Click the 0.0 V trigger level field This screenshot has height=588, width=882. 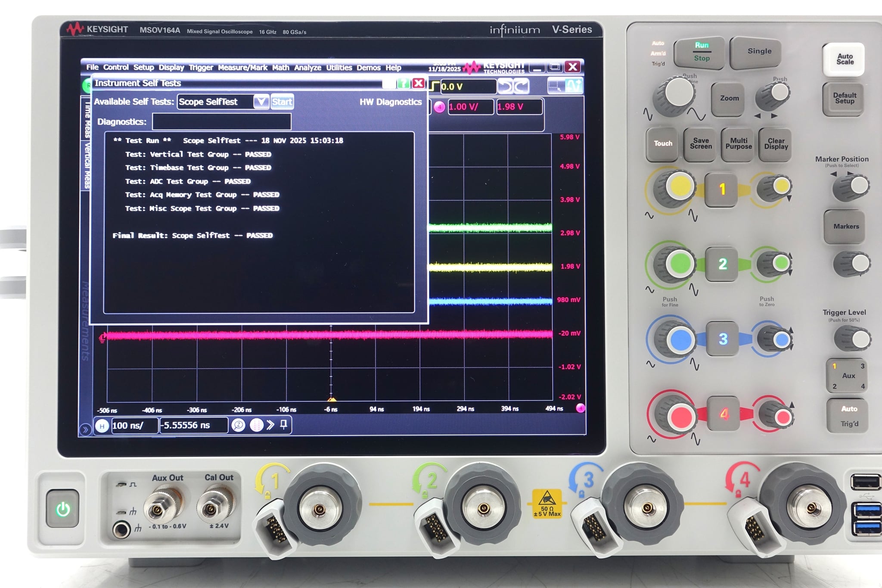468,87
